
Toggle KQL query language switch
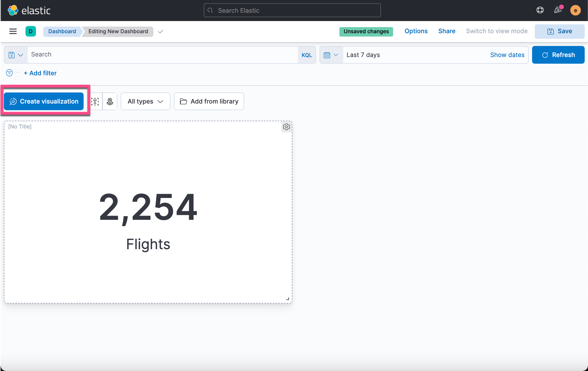307,55
